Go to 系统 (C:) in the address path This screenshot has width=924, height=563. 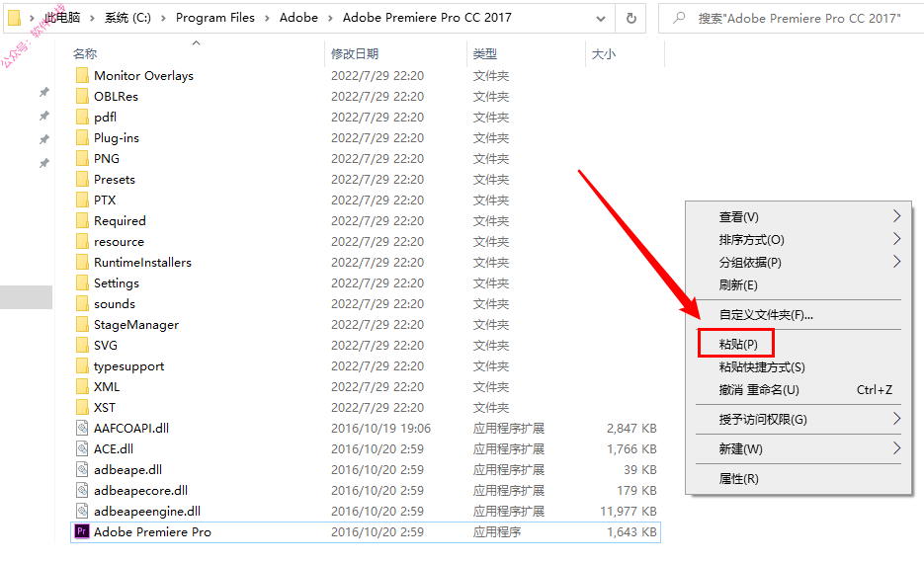tap(127, 18)
